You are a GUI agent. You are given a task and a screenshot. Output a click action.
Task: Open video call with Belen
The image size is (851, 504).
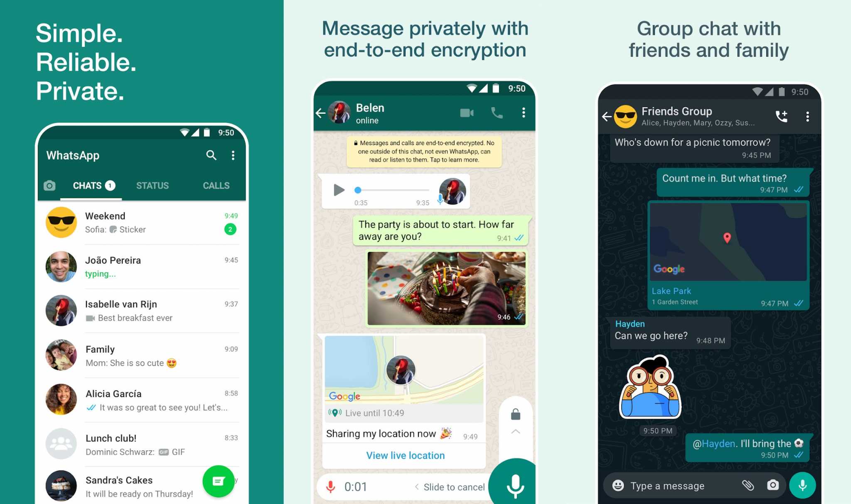[468, 113]
